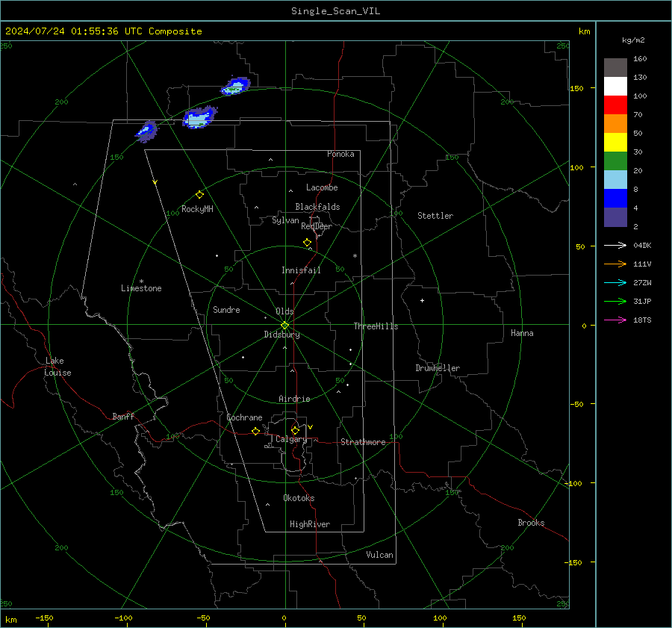Select the Limestone label
The width and height of the screenshot is (672, 628).
click(x=141, y=288)
